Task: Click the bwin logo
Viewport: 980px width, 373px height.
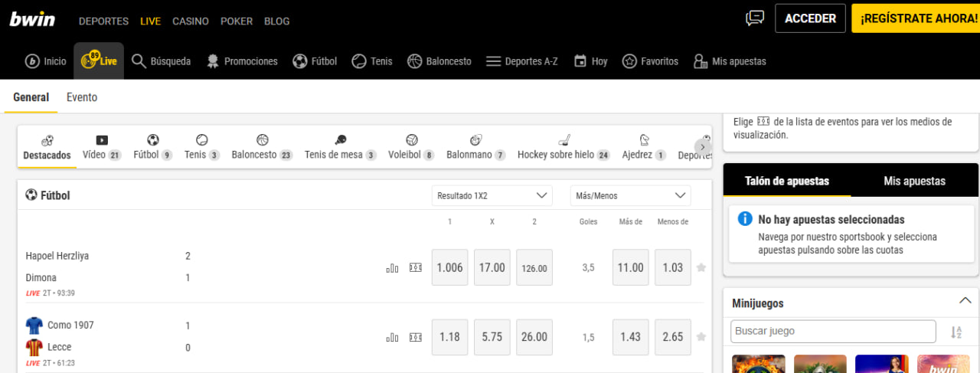Action: [x=32, y=19]
